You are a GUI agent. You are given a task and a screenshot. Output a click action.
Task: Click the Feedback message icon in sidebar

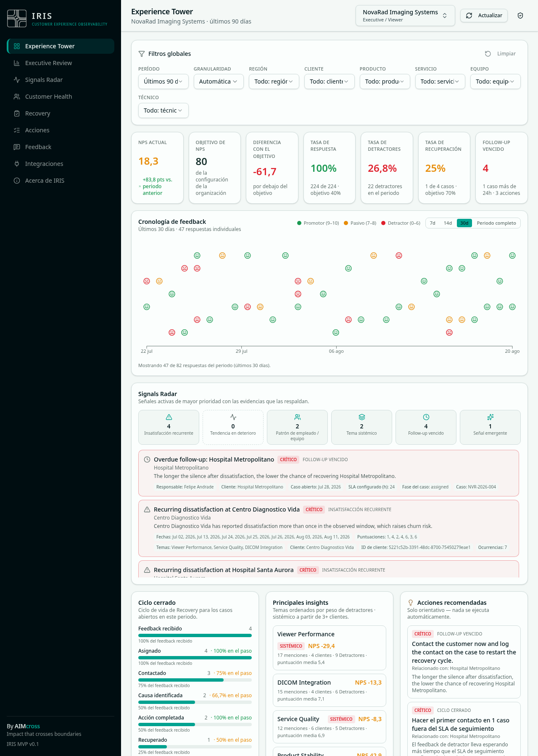point(17,147)
